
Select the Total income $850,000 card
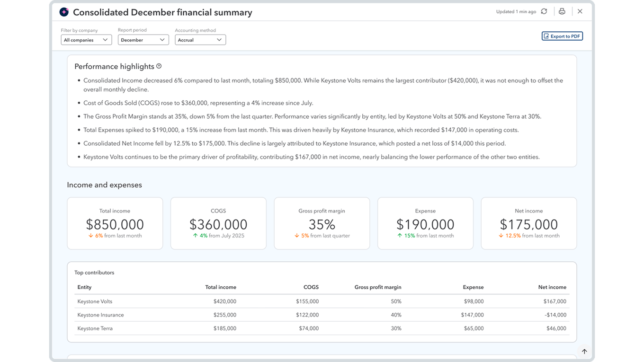point(115,223)
